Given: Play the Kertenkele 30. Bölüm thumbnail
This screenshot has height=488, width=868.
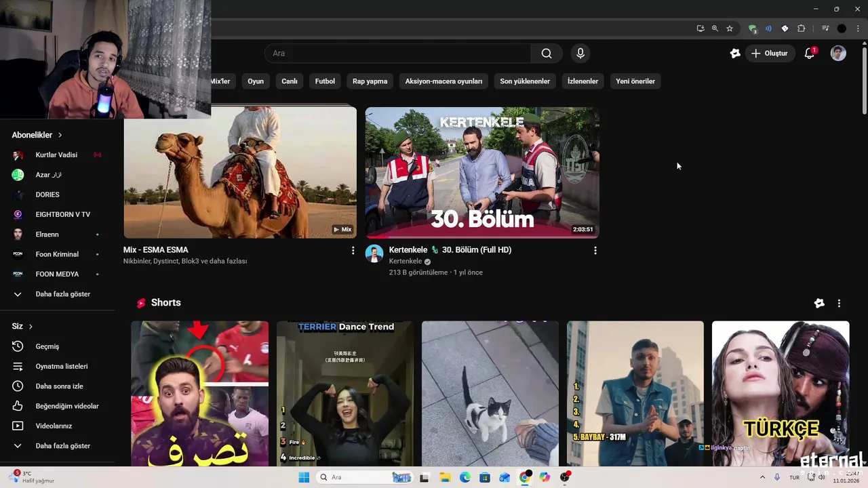Looking at the screenshot, I should pyautogui.click(x=482, y=173).
